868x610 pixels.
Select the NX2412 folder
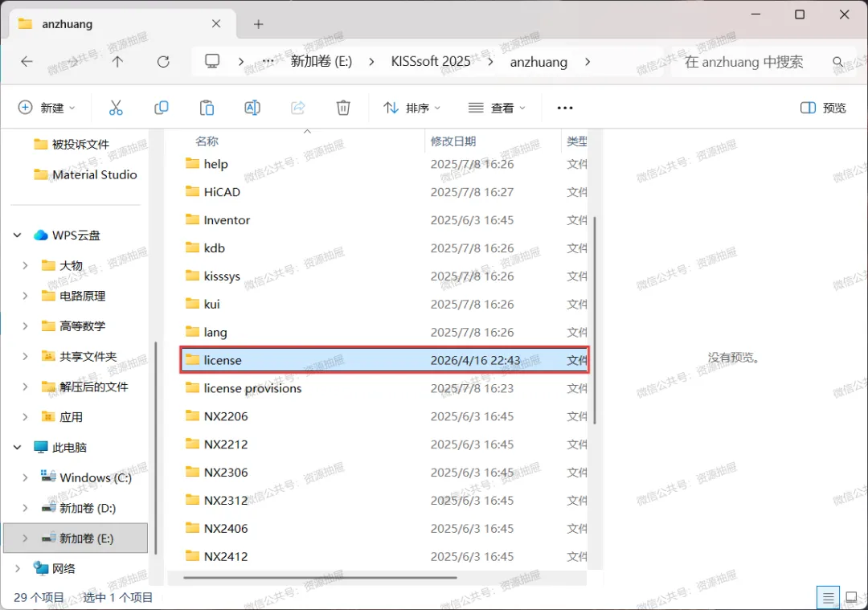click(x=226, y=556)
